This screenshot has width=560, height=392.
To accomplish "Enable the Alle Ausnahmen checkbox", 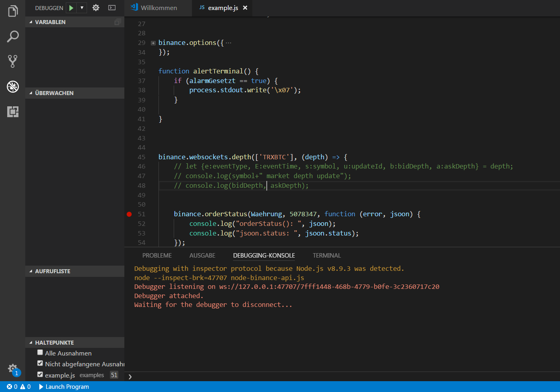I will click(40, 353).
